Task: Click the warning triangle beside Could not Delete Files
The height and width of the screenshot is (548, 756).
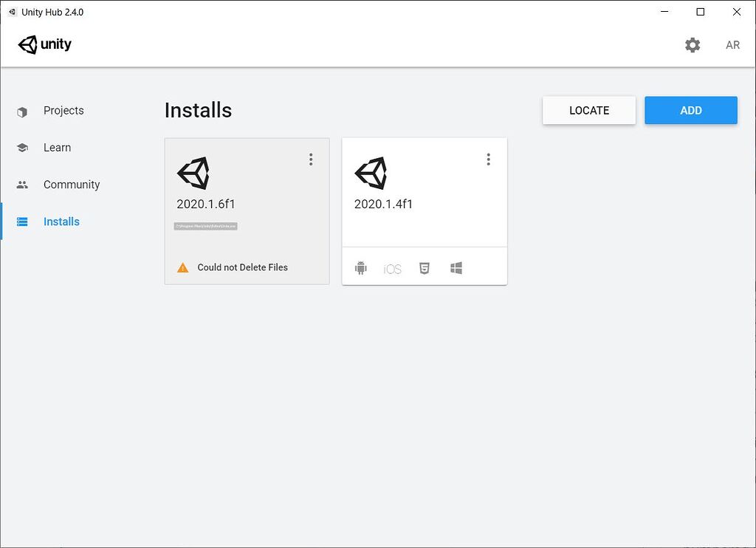Action: (x=182, y=267)
